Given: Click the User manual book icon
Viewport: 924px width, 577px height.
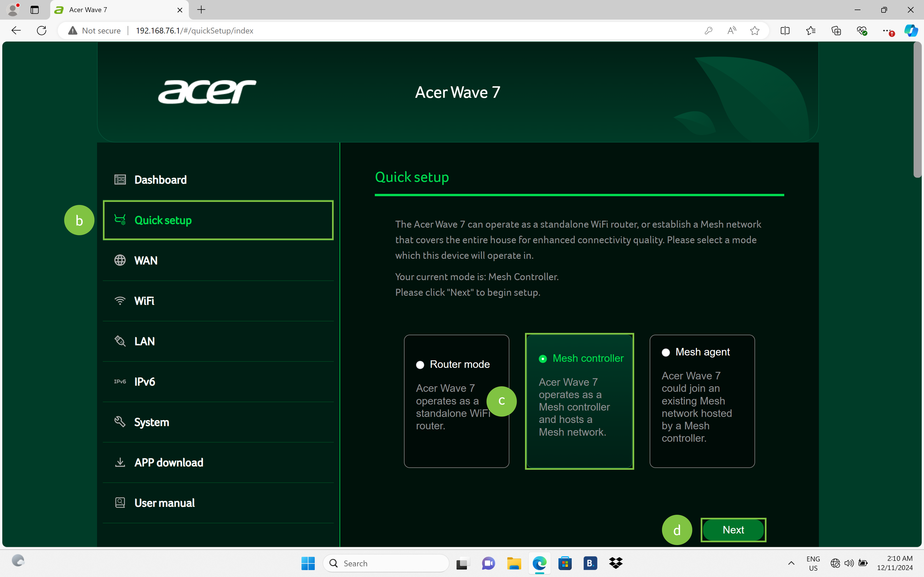Looking at the screenshot, I should 120,503.
